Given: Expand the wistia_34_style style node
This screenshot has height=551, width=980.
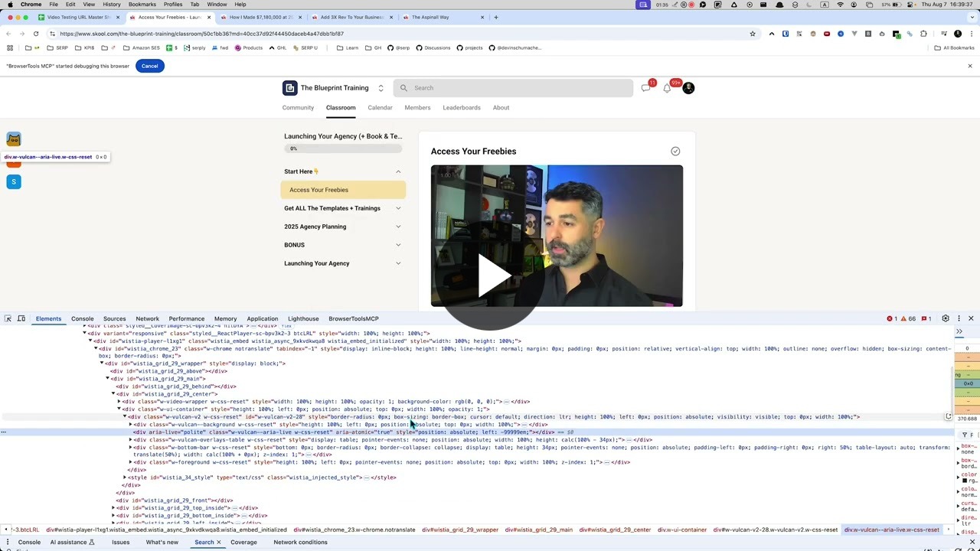Looking at the screenshot, I should 125,478.
